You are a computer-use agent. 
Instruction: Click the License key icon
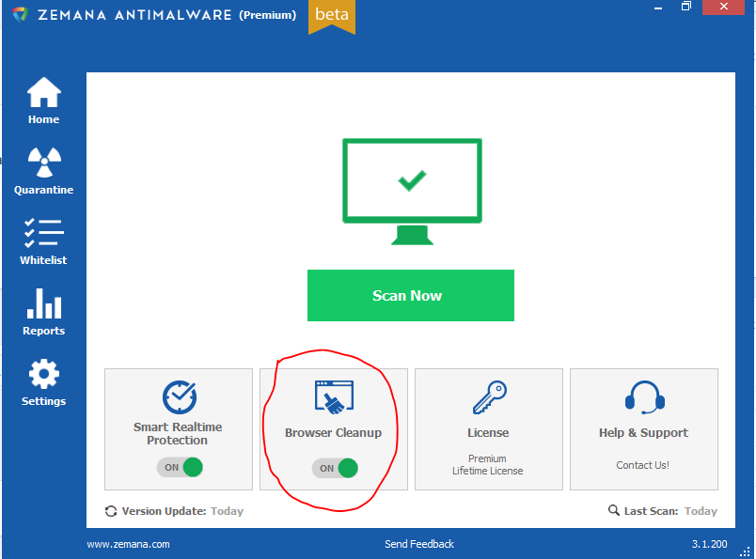[x=489, y=397]
